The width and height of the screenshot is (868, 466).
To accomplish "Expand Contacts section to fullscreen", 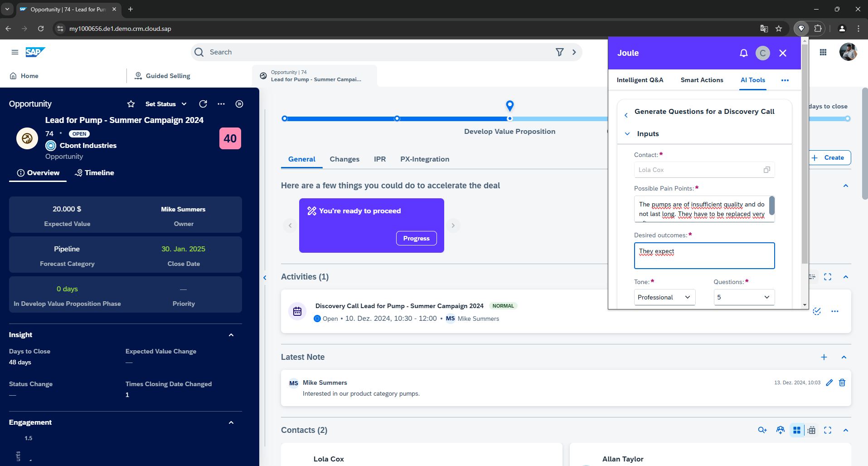I will tap(828, 430).
